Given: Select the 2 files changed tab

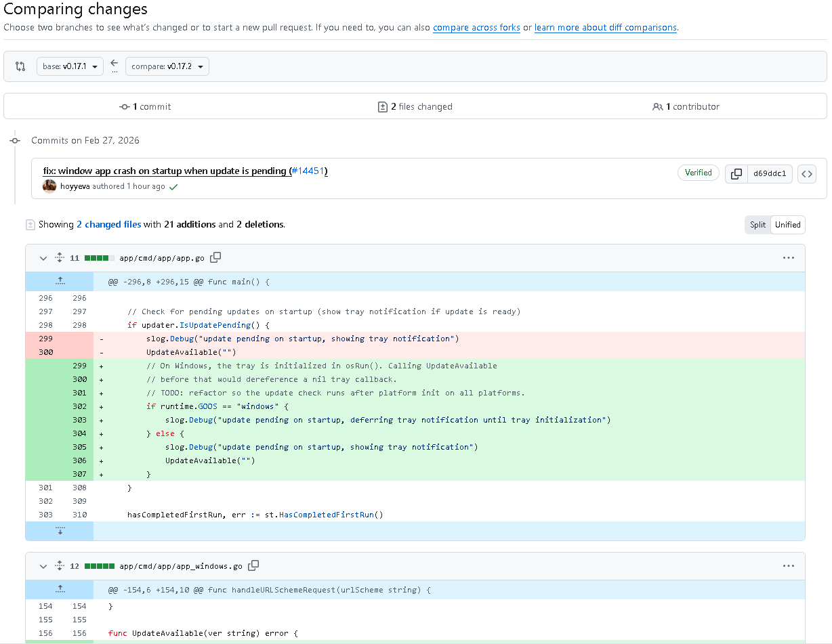Looking at the screenshot, I should [415, 106].
